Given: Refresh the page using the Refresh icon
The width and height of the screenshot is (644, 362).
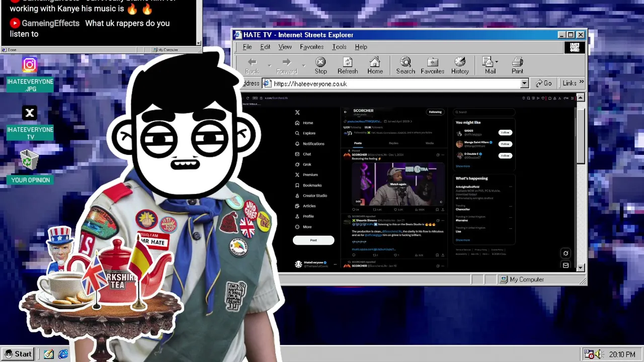Looking at the screenshot, I should (348, 62).
